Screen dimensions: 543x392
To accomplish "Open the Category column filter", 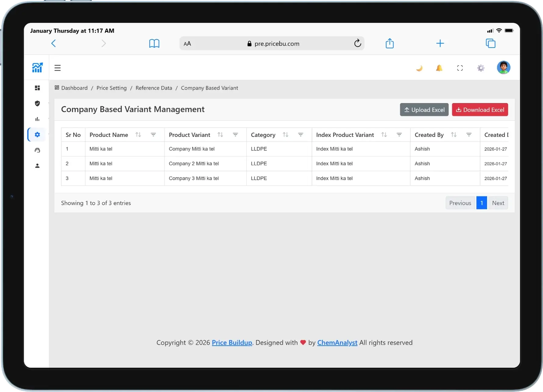I will click(301, 134).
